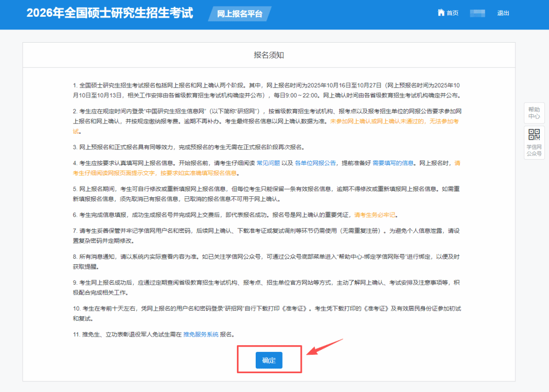Click the orange 请考生务必牢记 text
The image size is (549, 392).
tap(375, 215)
